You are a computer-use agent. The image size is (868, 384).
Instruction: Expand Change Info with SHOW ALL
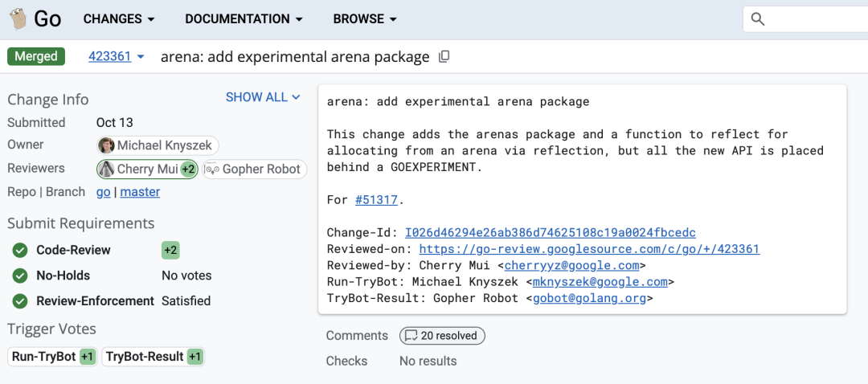(263, 97)
